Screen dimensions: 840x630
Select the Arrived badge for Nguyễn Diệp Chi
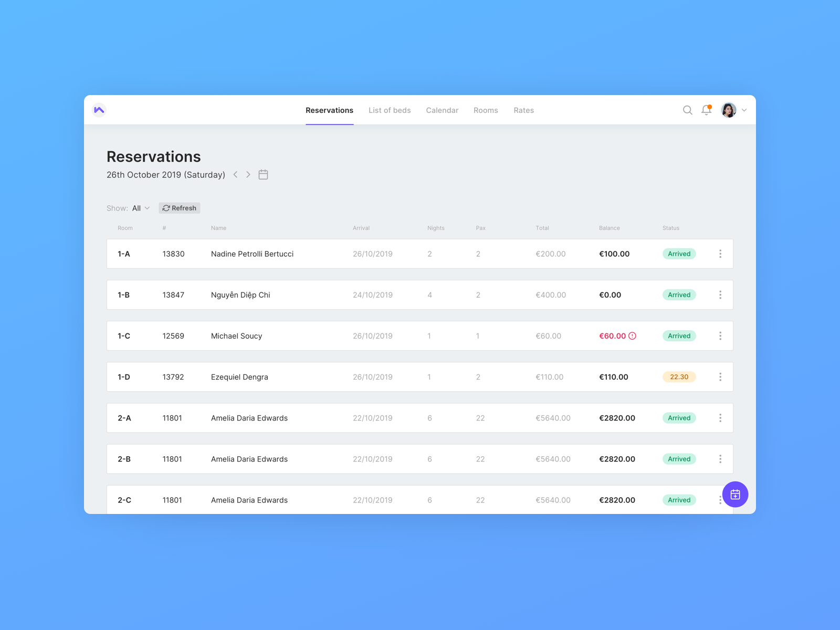[x=679, y=295]
